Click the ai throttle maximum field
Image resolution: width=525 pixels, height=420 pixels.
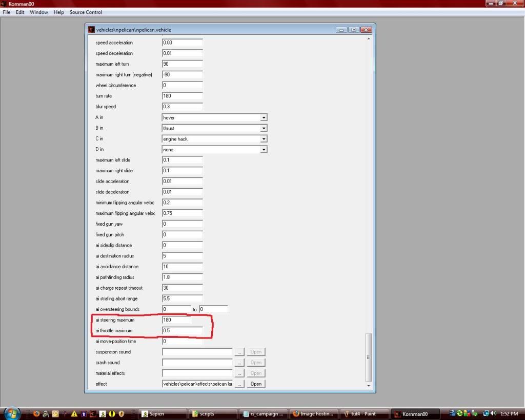[183, 331]
